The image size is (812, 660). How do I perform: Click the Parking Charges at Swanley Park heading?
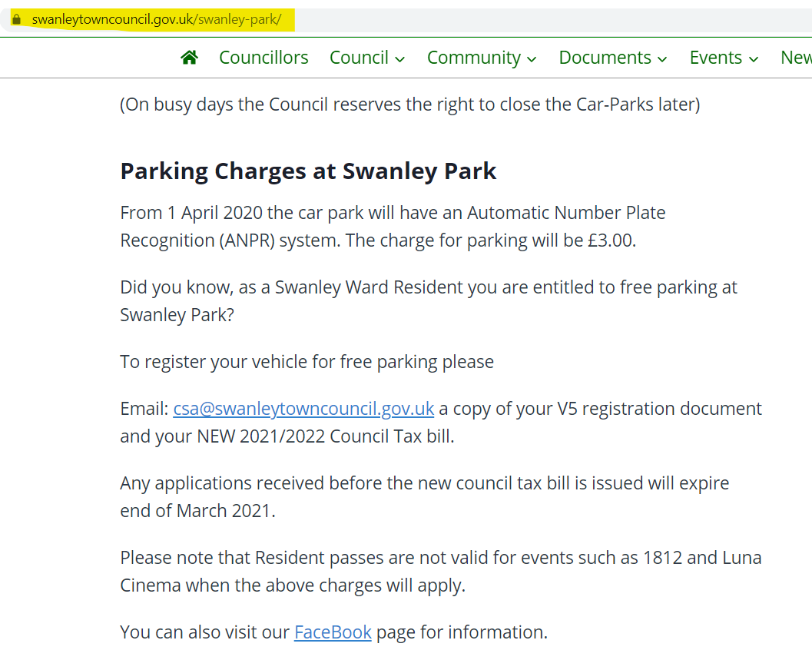tap(308, 171)
